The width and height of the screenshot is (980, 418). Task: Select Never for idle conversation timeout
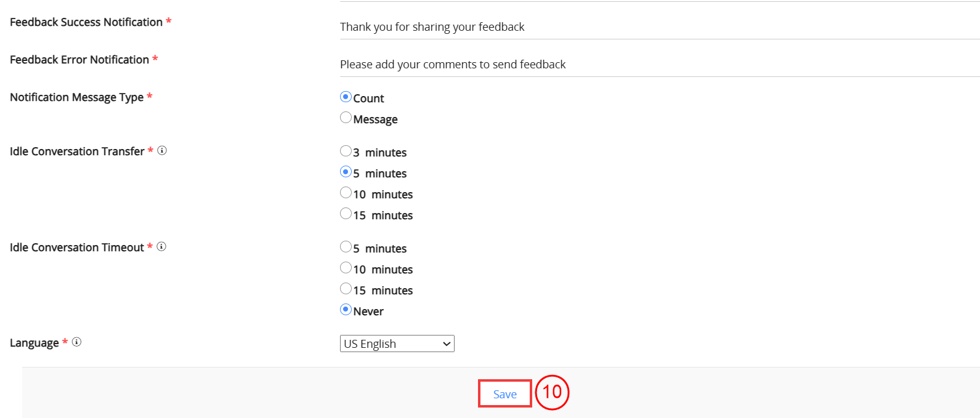point(346,310)
